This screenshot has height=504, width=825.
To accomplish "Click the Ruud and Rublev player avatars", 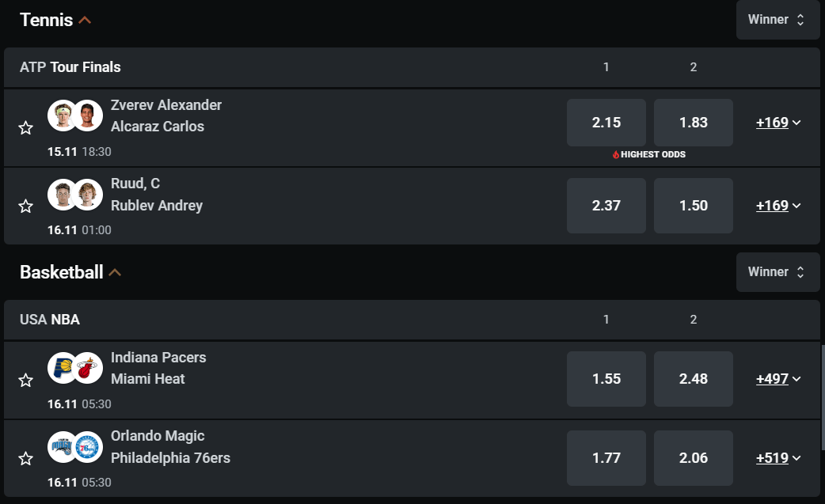I will [75, 195].
